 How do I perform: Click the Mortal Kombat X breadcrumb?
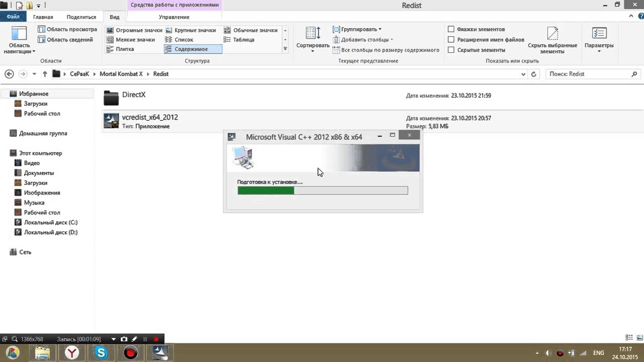[121, 74]
